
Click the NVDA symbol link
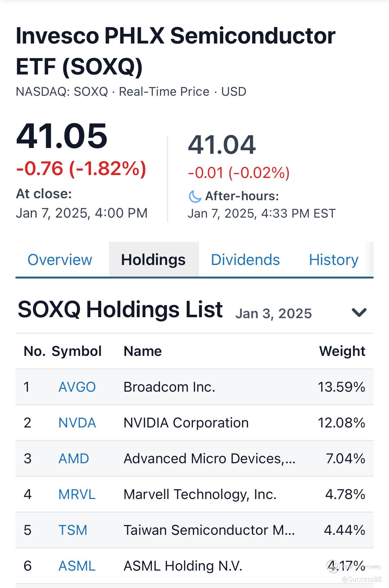pyautogui.click(x=77, y=423)
